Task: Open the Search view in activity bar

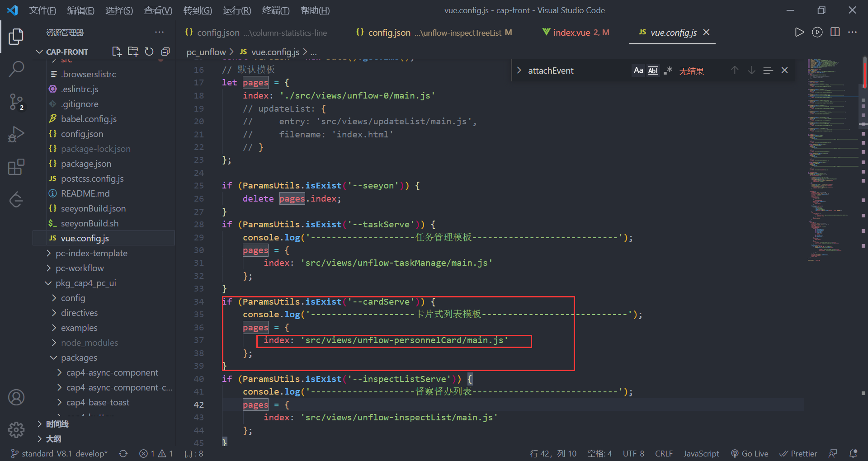Action: coord(16,69)
